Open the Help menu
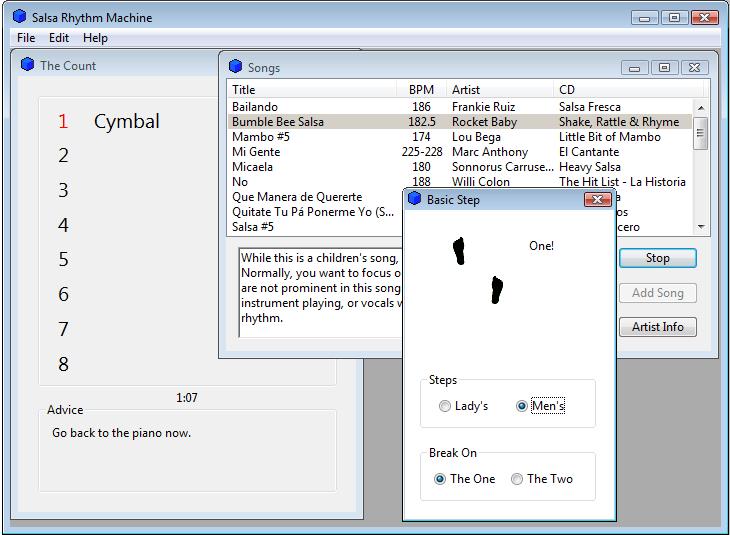This screenshot has height=535, width=730. pos(95,38)
